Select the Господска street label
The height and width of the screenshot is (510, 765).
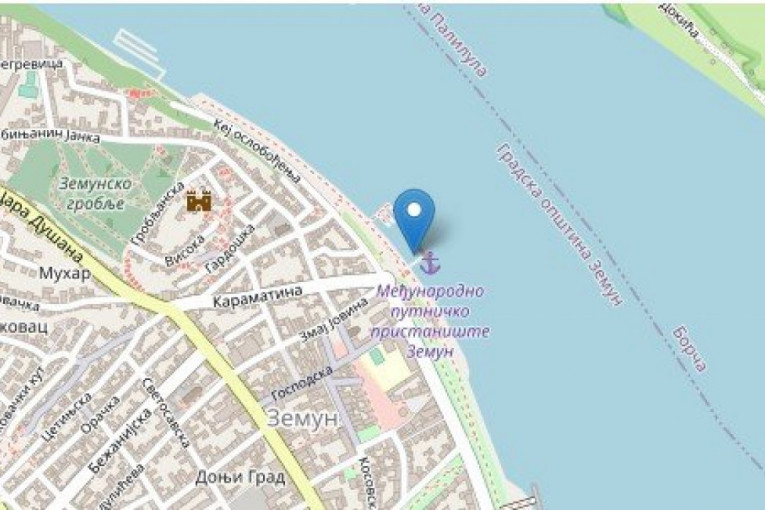(302, 384)
